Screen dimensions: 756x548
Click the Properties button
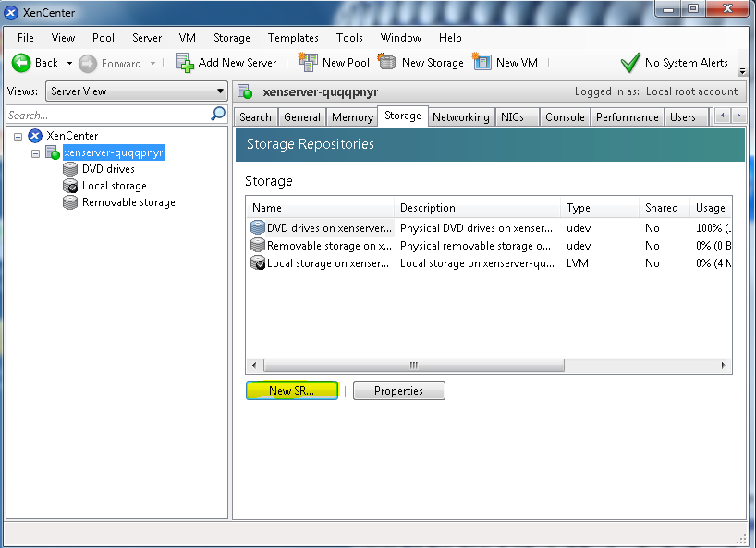point(398,390)
